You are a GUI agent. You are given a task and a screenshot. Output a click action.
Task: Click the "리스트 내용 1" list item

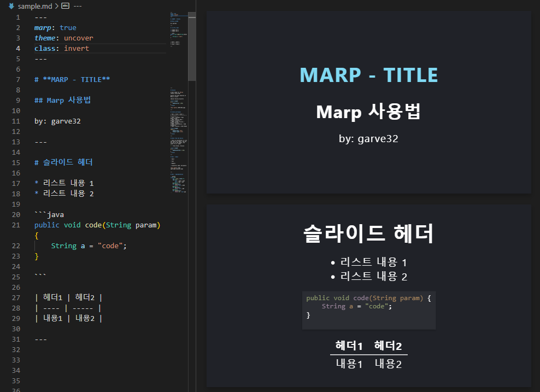point(66,183)
